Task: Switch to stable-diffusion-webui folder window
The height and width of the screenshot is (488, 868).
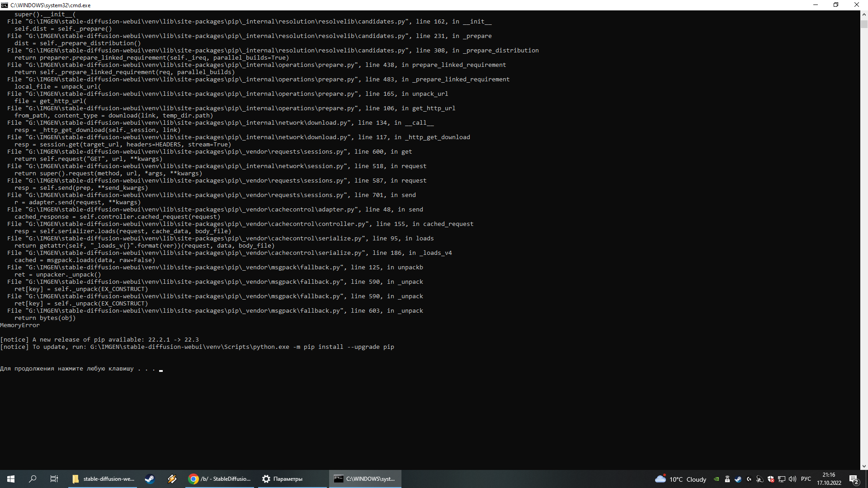Action: tap(104, 479)
